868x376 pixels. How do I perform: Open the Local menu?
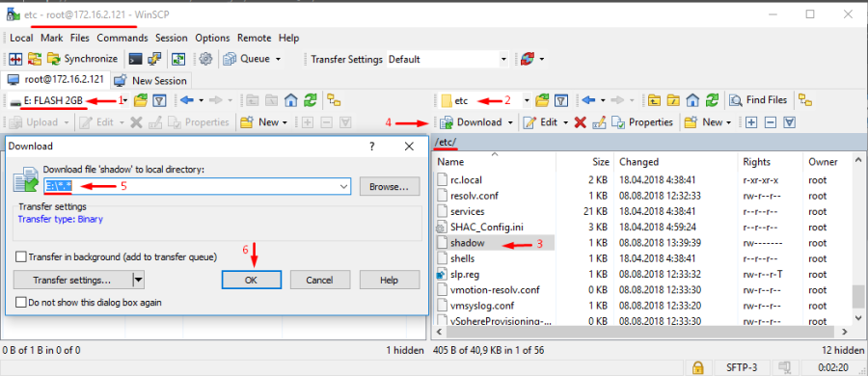[21, 39]
